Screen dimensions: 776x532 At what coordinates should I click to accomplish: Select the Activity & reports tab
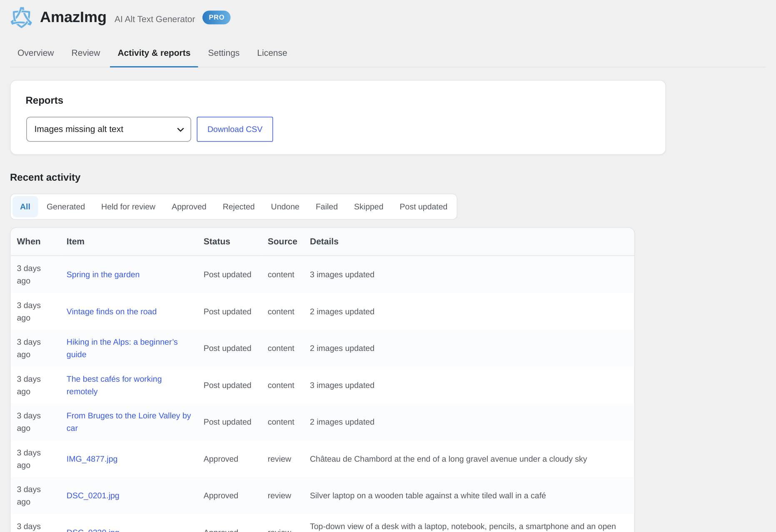[154, 53]
